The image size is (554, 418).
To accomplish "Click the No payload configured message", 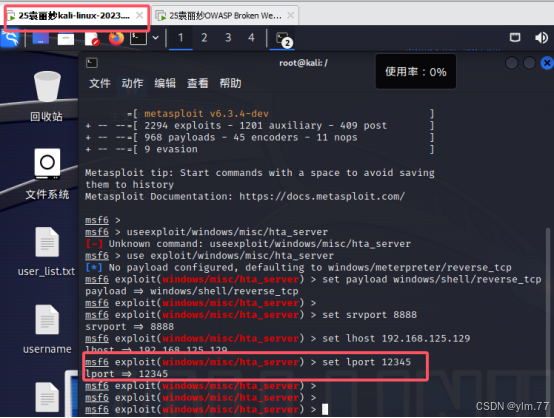I will click(298, 267).
